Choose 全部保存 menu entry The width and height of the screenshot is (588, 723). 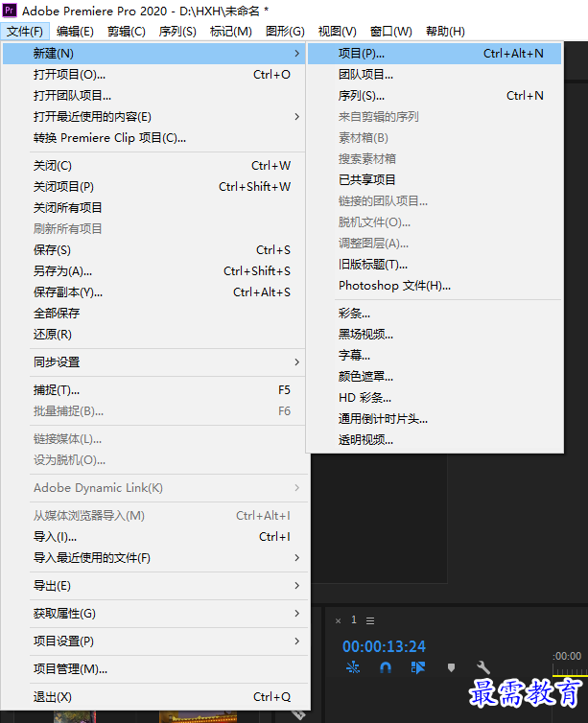(x=154, y=314)
